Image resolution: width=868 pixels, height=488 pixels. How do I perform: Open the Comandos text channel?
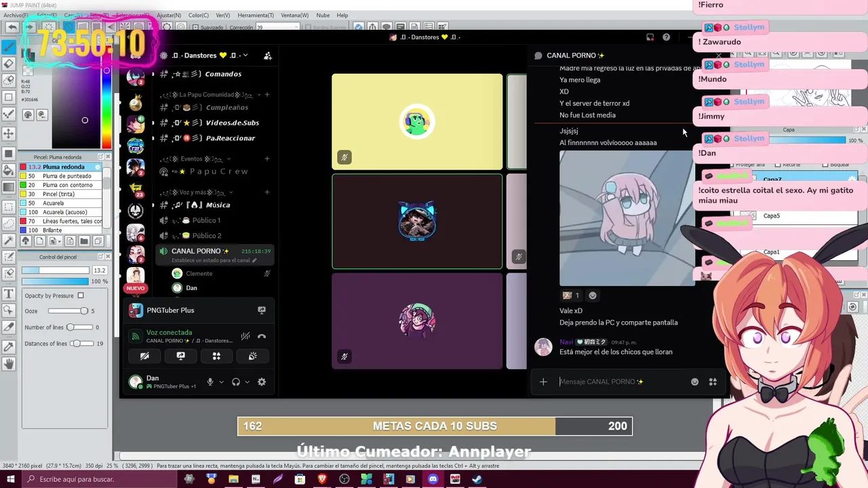pos(215,74)
